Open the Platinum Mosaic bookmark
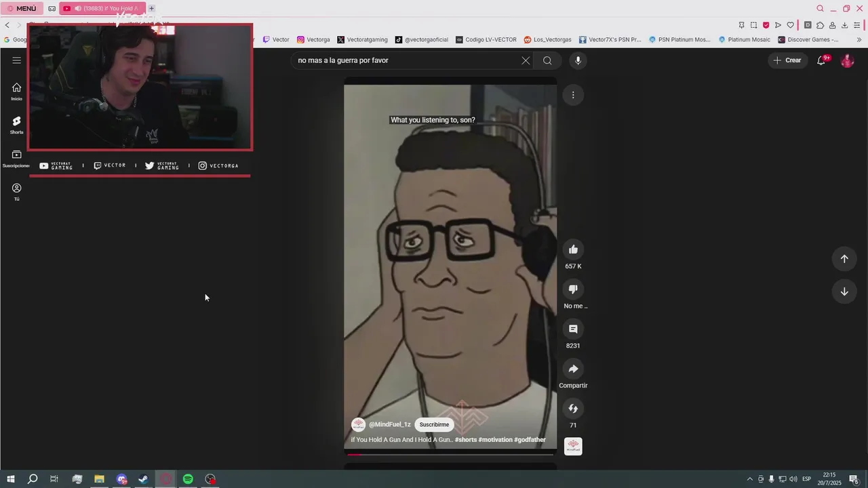The width and height of the screenshot is (868, 488). [x=745, y=39]
